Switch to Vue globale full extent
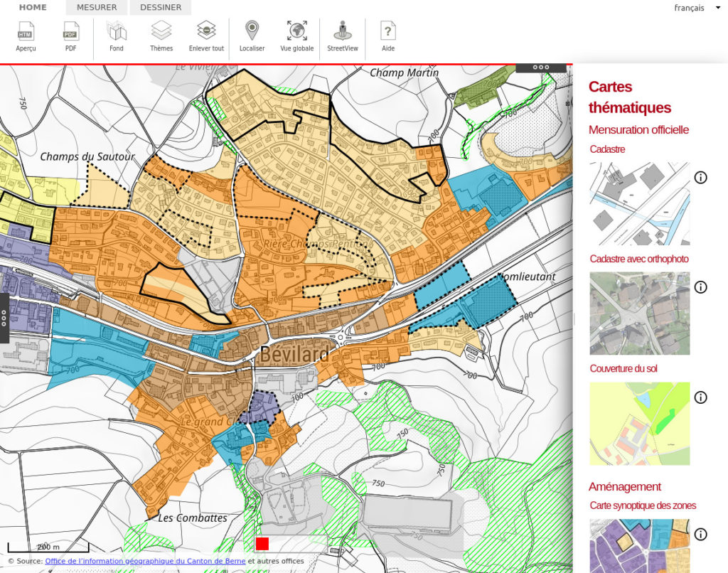The width and height of the screenshot is (728, 573). point(296,36)
